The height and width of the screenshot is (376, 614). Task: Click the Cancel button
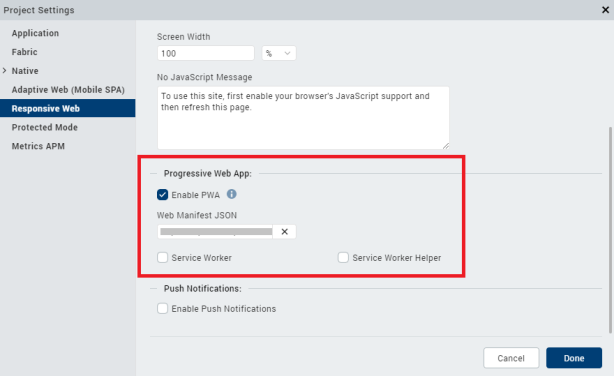click(511, 358)
